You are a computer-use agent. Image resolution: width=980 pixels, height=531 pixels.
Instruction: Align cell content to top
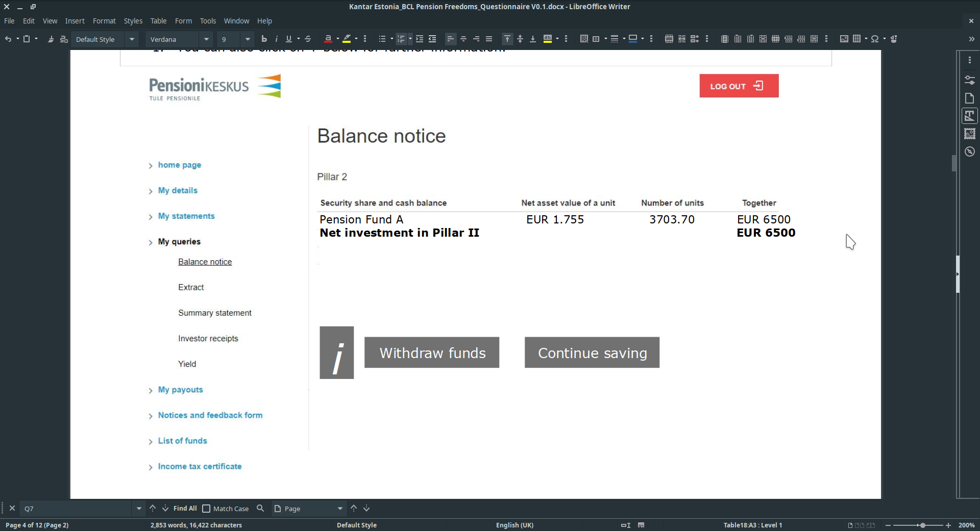click(507, 39)
